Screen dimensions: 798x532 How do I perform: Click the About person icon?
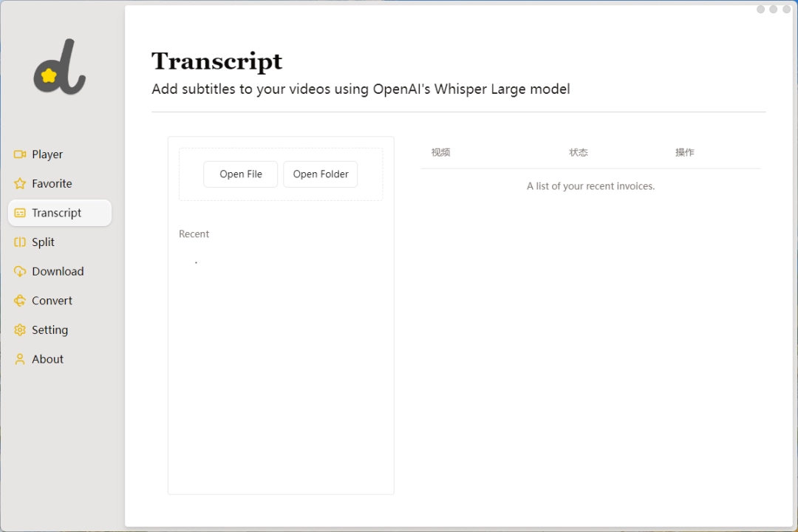(x=20, y=358)
